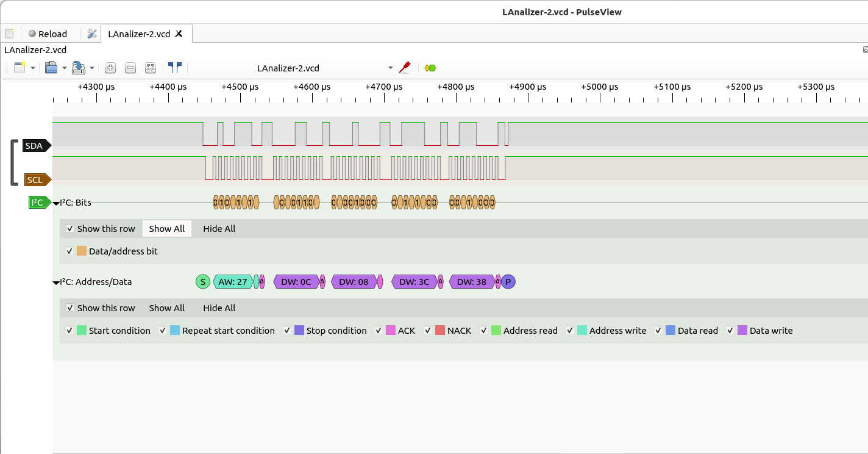Click the +4800 µs ruler marker
The width and height of the screenshot is (868, 454).
[456, 87]
